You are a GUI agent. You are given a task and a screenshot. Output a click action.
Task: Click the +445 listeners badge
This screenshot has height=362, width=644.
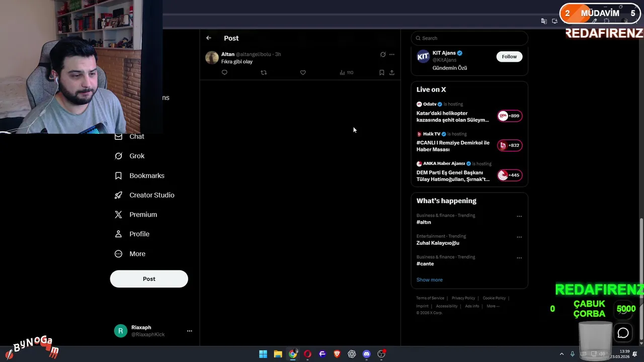point(510,175)
